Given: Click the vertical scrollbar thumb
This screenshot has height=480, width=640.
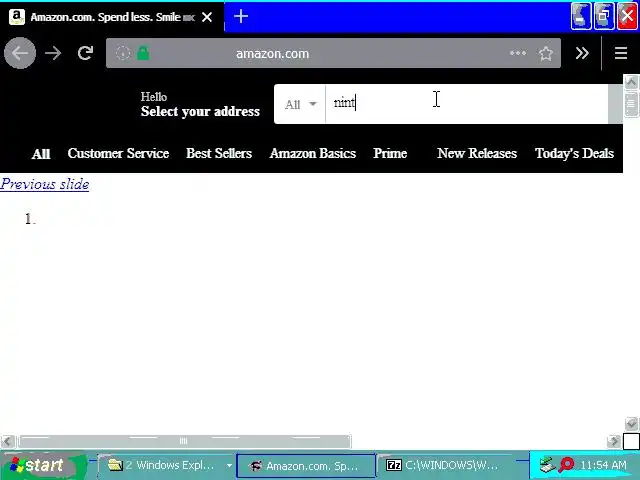Looking at the screenshot, I should [x=631, y=103].
